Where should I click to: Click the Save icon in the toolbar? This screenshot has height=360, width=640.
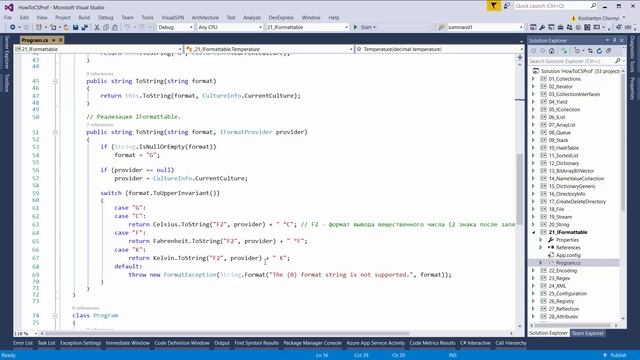(x=76, y=27)
